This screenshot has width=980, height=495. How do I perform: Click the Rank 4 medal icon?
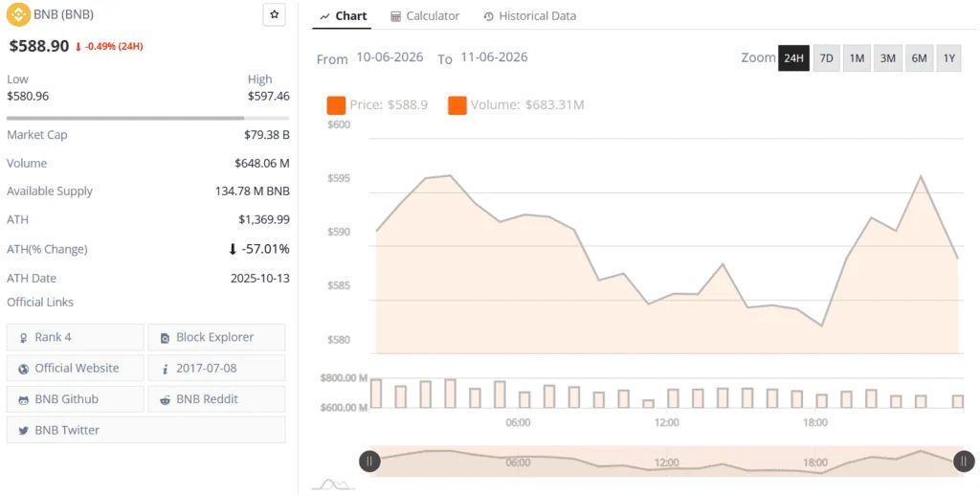coord(23,338)
